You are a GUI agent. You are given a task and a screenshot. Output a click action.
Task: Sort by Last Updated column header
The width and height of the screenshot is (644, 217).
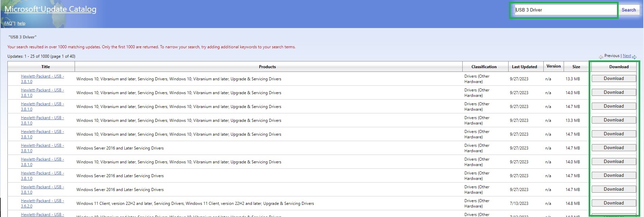pyautogui.click(x=524, y=67)
